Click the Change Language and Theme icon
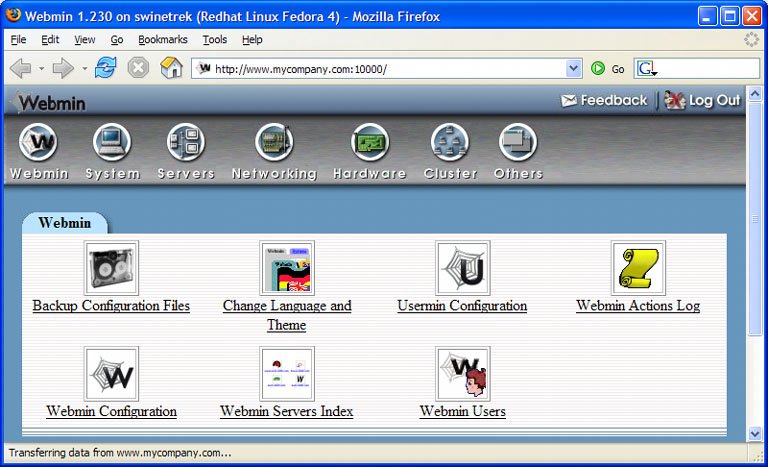This screenshot has width=768, height=467. click(x=287, y=268)
